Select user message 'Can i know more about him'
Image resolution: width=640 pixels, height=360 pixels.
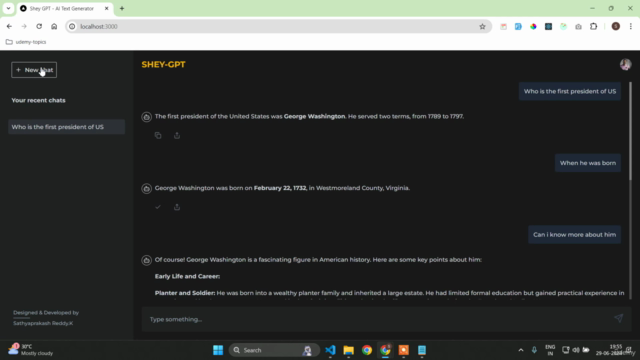point(574,235)
